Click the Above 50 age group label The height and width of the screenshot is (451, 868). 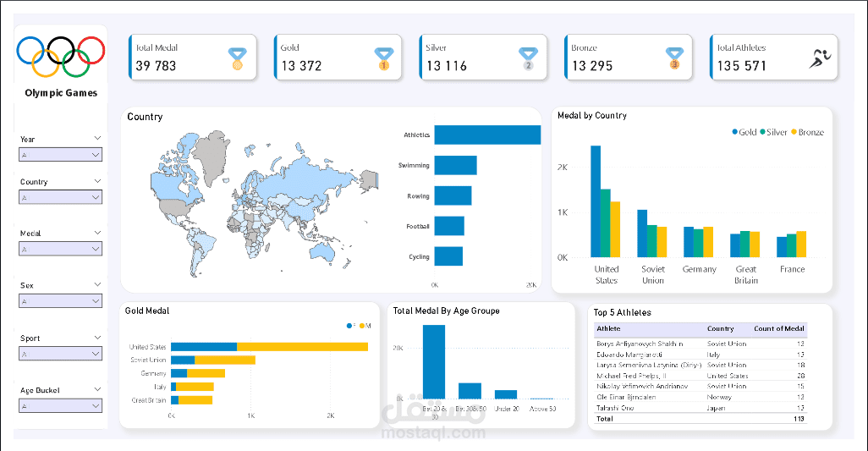pos(542,409)
